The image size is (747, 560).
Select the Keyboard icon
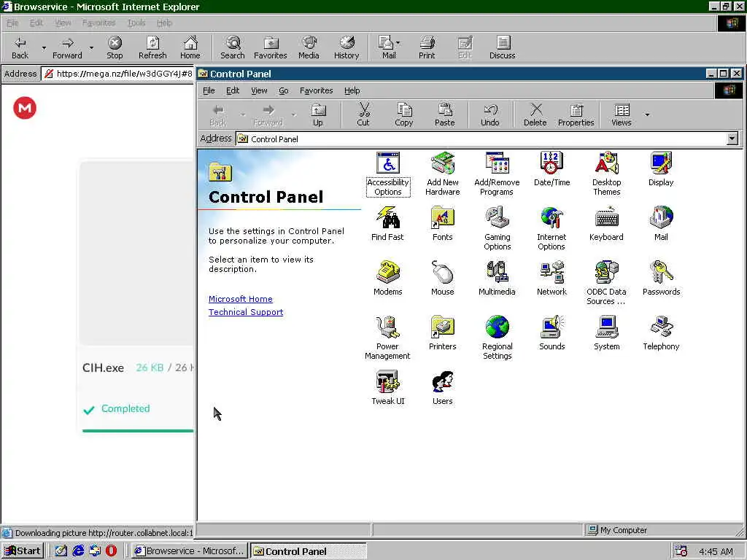[606, 224]
